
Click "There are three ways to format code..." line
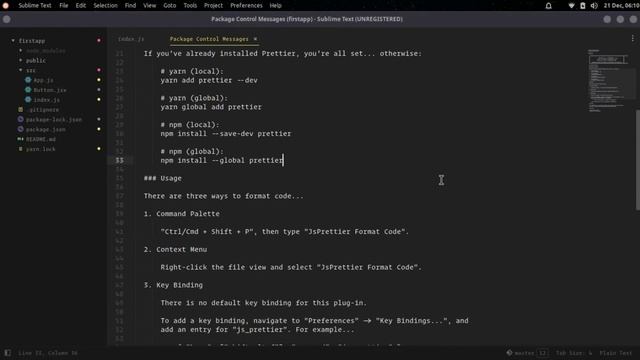click(x=224, y=196)
